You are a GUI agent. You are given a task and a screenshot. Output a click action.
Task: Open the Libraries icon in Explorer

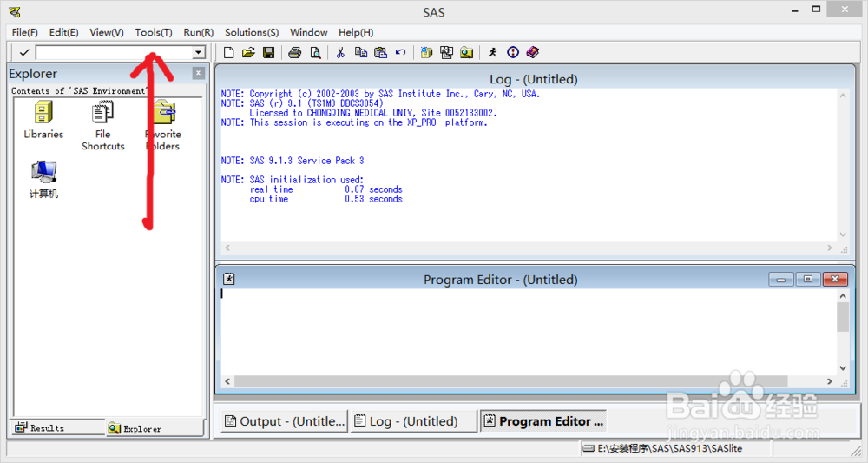coord(43,120)
